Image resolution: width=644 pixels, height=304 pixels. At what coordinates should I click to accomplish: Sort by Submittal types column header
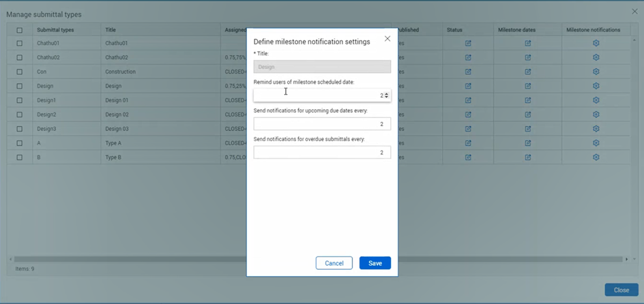click(x=55, y=30)
